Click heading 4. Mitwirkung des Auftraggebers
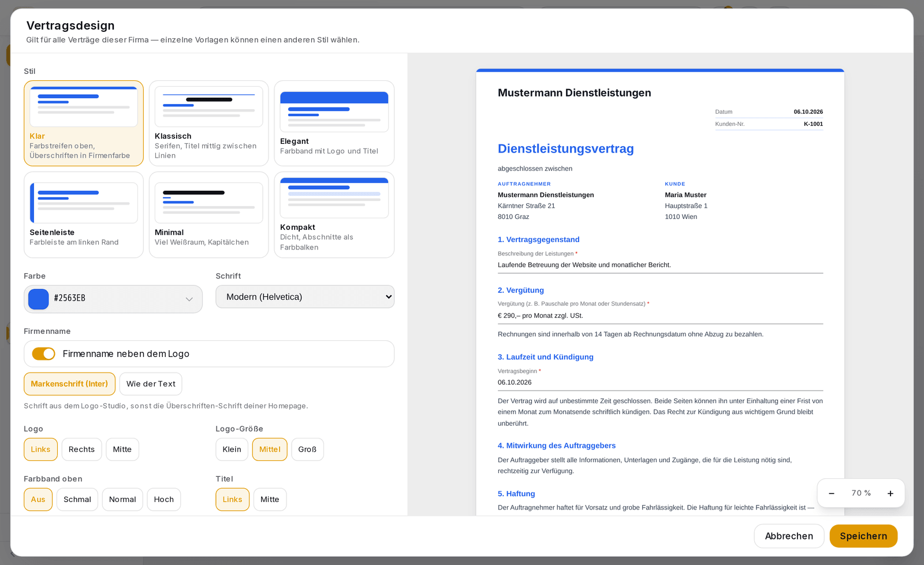Viewport: 924px width, 565px height. click(x=557, y=446)
